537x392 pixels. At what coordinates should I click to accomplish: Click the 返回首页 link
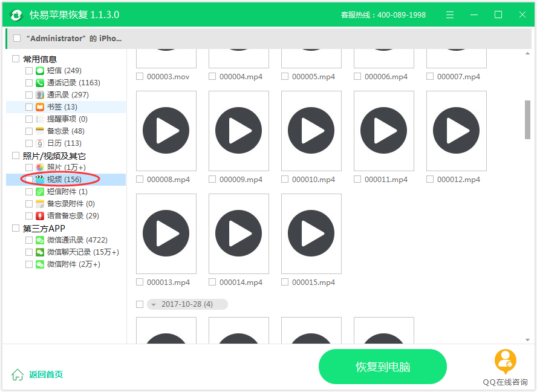[45, 374]
